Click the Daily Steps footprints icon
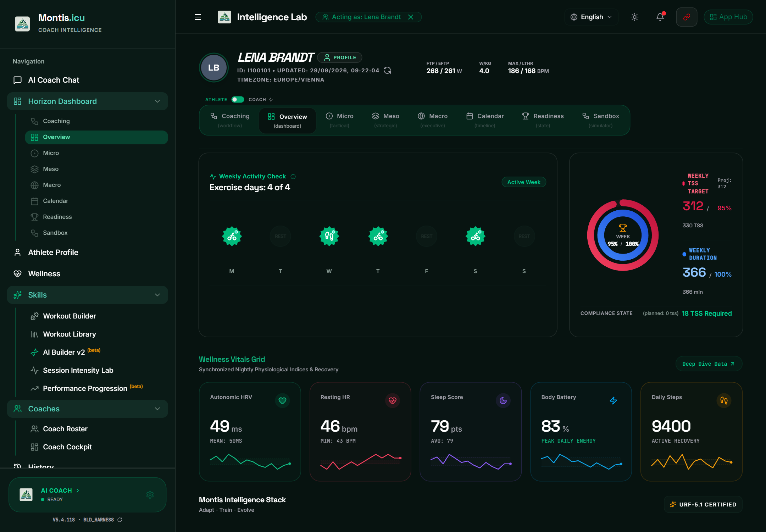Image resolution: width=766 pixels, height=532 pixels. coord(724,401)
